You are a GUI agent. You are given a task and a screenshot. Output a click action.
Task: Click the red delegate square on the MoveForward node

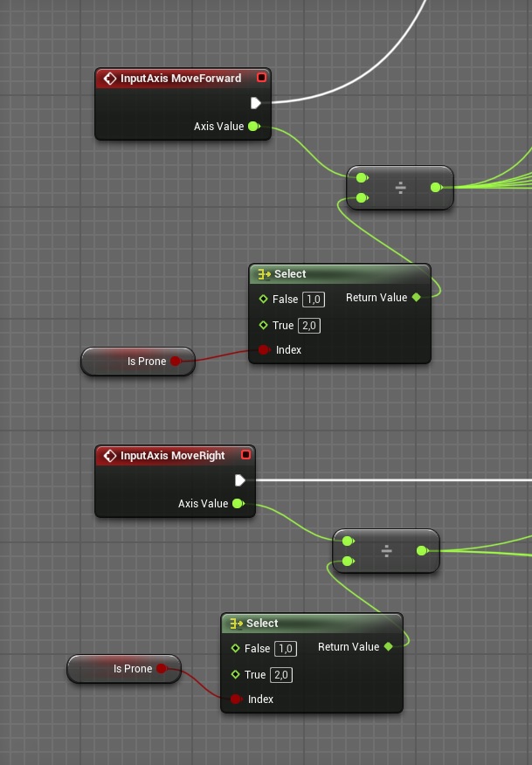[261, 78]
